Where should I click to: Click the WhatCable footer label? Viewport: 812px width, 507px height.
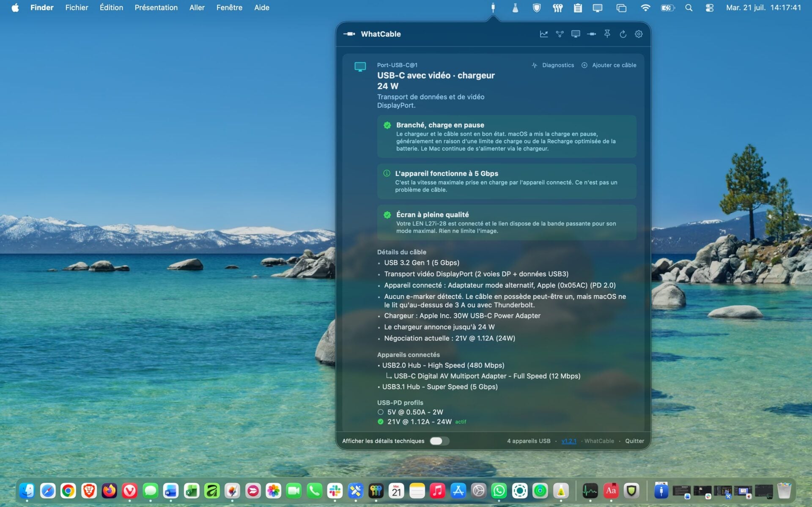pos(599,441)
